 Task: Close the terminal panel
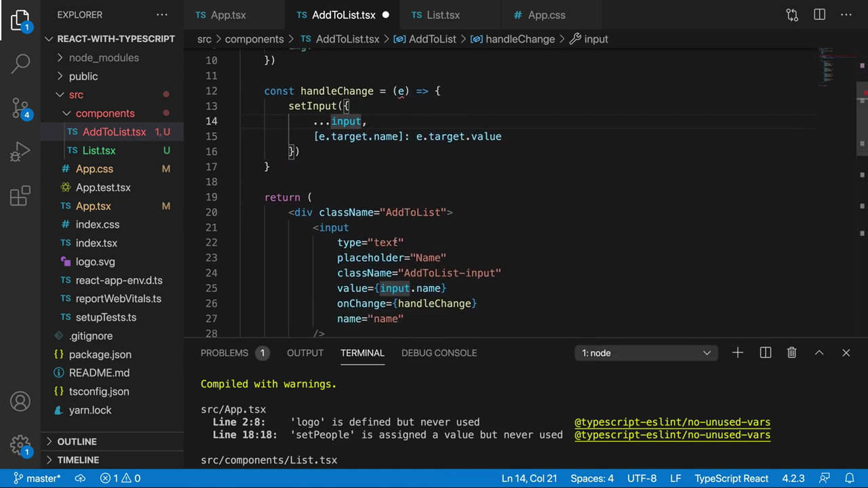pos(846,352)
